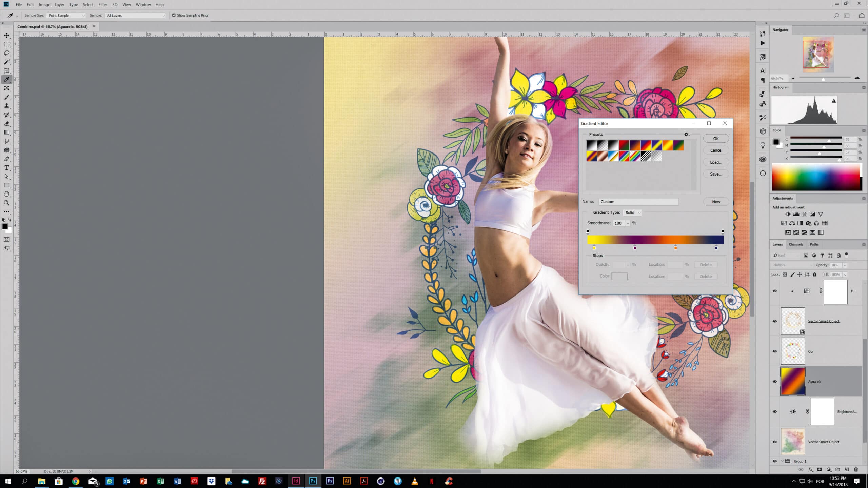Click the layer effects fx icon
868x488 pixels.
811,470
